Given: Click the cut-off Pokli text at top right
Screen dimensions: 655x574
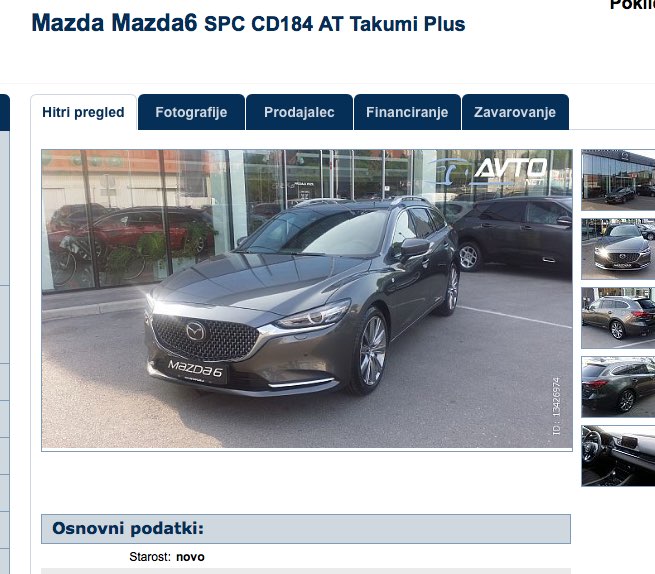Looking at the screenshot, I should (632, 5).
